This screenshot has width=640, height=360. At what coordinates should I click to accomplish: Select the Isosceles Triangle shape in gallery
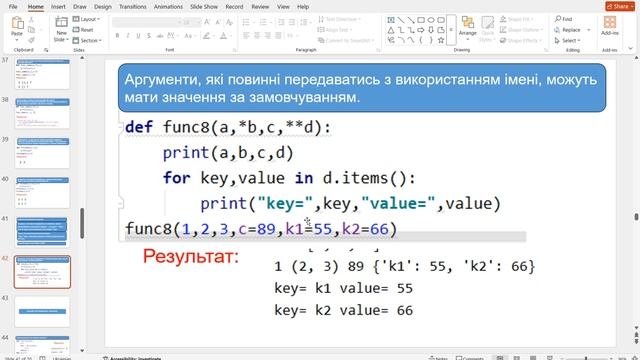click(391, 30)
